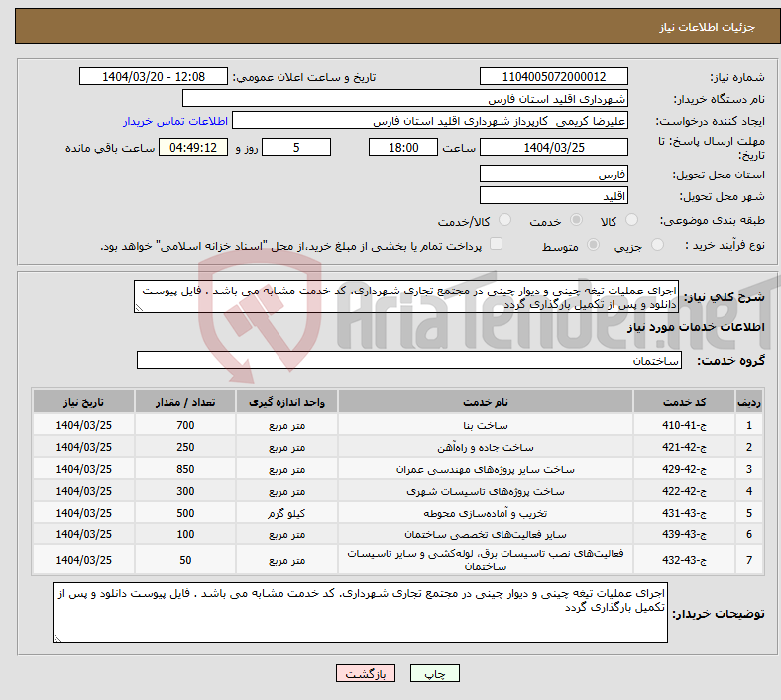Screen dimensions: 781x700
Task: Select the جزیی purchase type radio
Action: click(x=657, y=245)
